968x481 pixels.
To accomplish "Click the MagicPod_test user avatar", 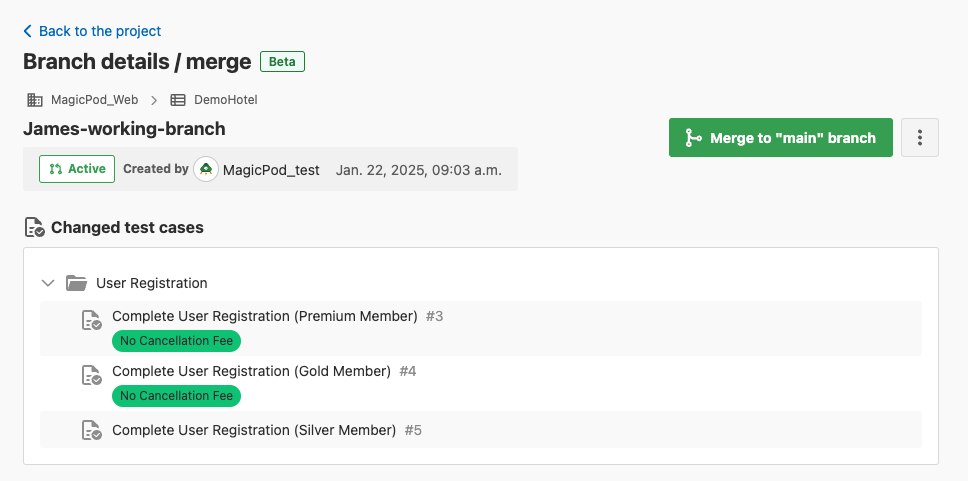I will (205, 170).
